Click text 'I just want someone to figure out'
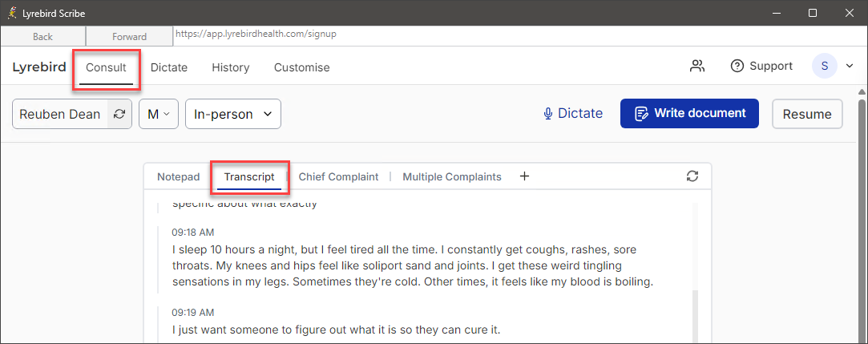This screenshot has height=344, width=868. click(x=252, y=330)
